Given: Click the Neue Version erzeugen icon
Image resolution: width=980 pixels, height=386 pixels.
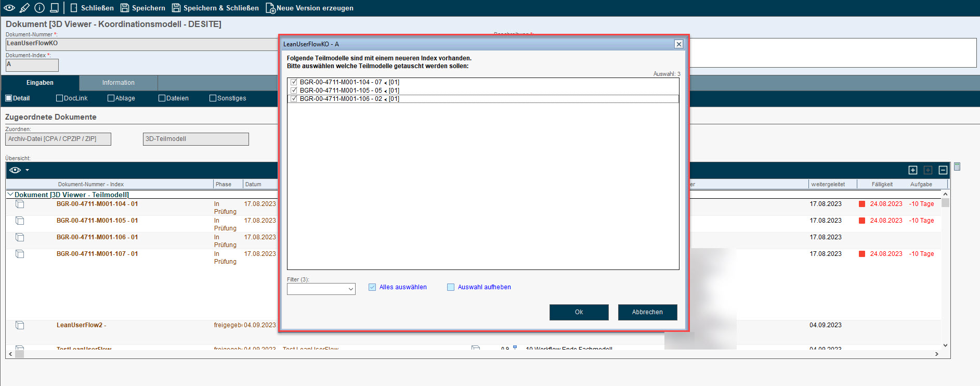Looking at the screenshot, I should 270,8.
